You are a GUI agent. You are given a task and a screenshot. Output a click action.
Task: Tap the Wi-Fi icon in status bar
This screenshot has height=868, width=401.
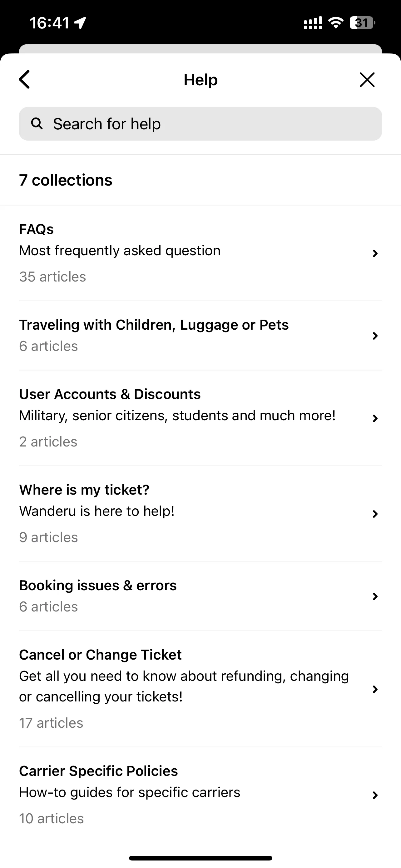click(336, 22)
